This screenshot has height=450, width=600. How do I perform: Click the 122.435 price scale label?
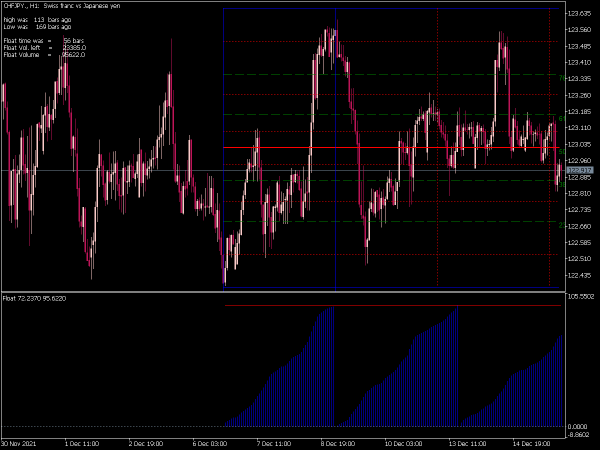(579, 276)
